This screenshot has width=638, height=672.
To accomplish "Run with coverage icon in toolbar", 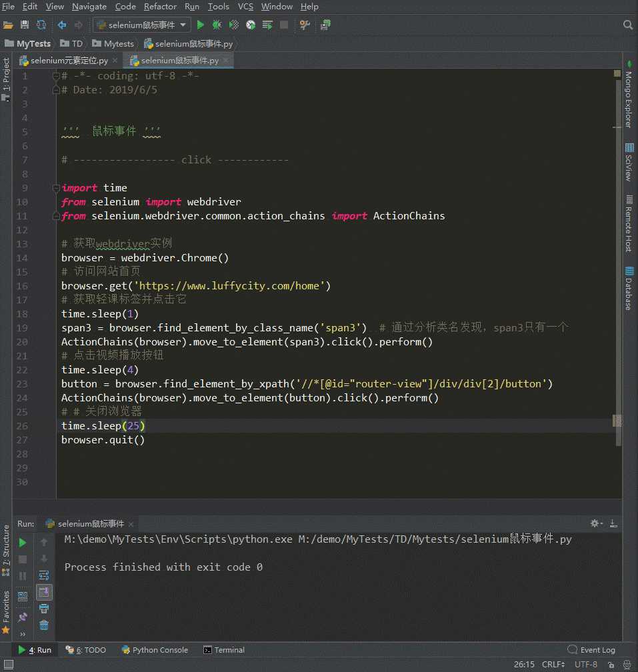I will point(233,25).
